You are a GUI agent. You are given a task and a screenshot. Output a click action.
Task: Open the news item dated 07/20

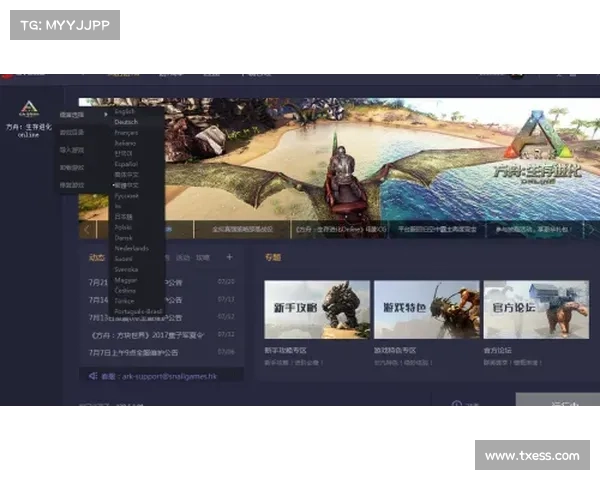click(161, 282)
